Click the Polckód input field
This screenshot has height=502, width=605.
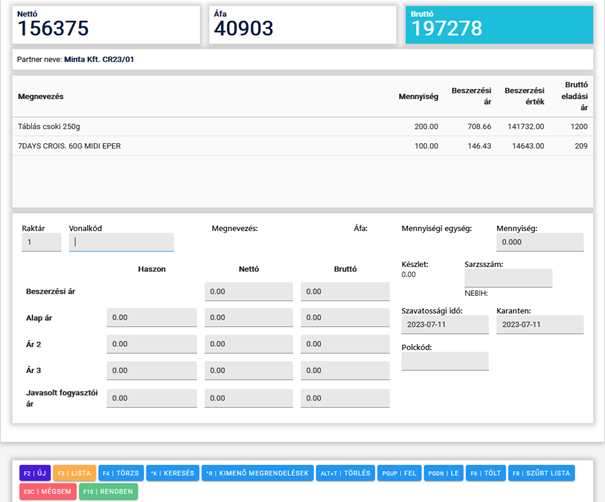[444, 361]
